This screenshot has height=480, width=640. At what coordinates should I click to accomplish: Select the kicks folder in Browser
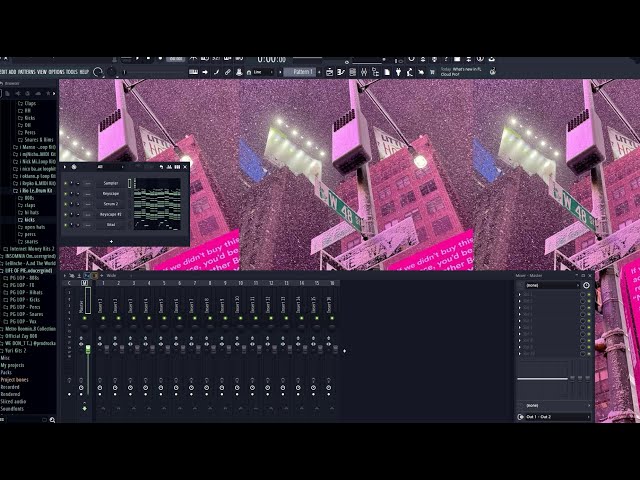(x=29, y=220)
